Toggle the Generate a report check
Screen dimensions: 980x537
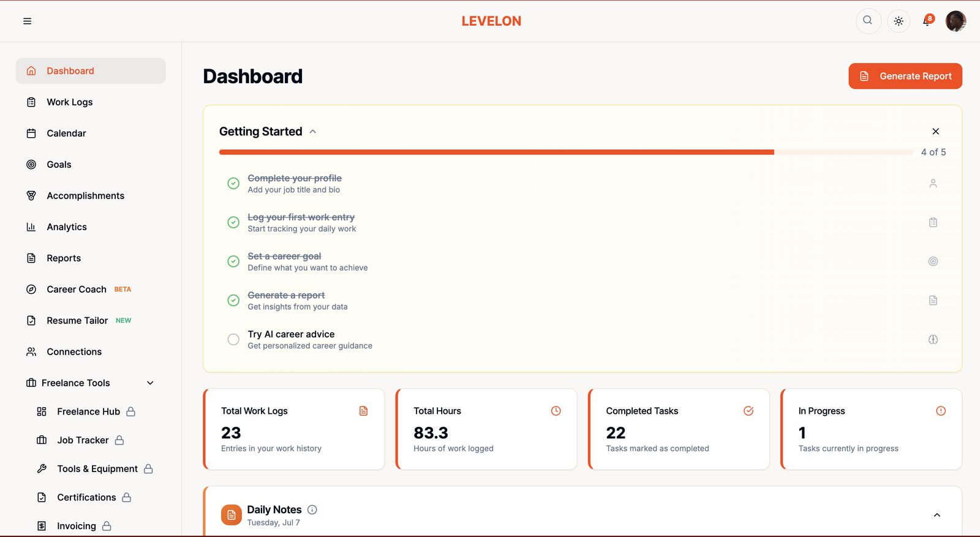click(233, 300)
